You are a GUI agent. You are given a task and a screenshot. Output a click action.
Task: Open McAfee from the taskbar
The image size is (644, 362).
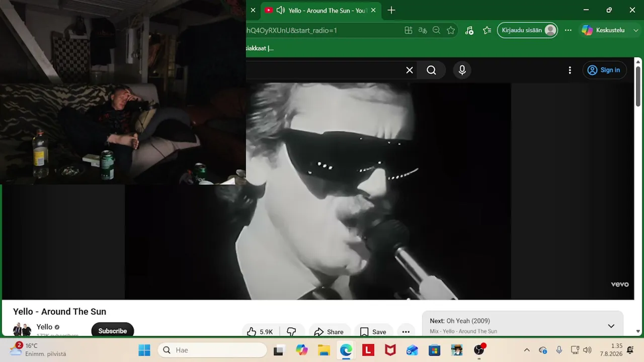390,350
